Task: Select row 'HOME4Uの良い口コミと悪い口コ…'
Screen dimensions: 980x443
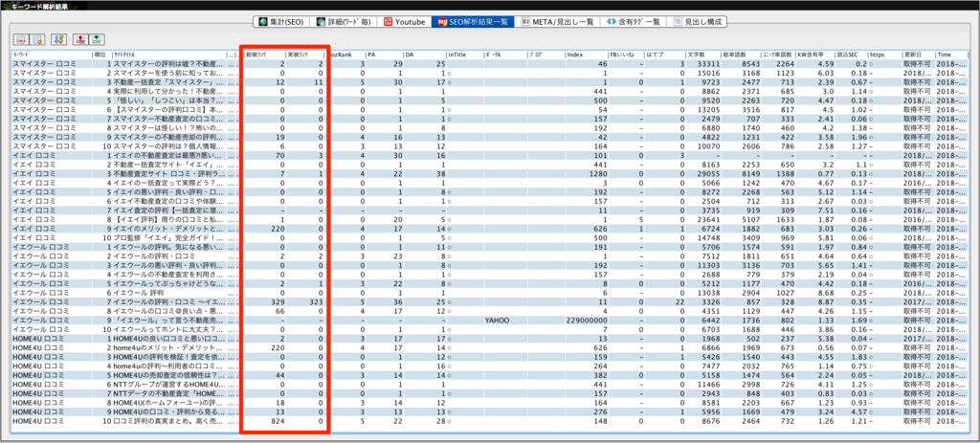Action: coord(489,338)
